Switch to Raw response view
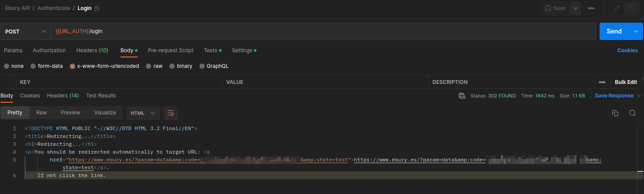644x194 pixels. [41, 113]
